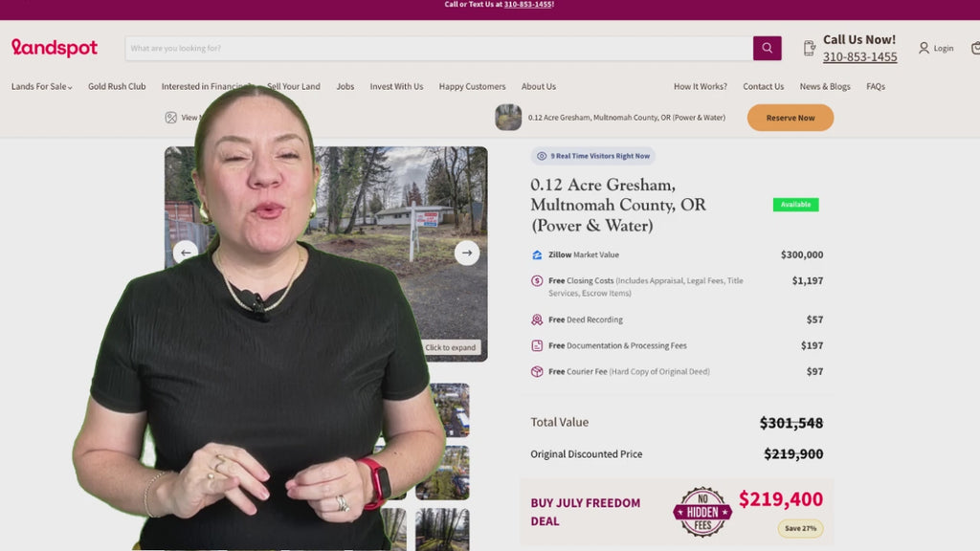Image resolution: width=980 pixels, height=551 pixels.
Task: Click the Free Courier Fee box icon
Action: (537, 372)
